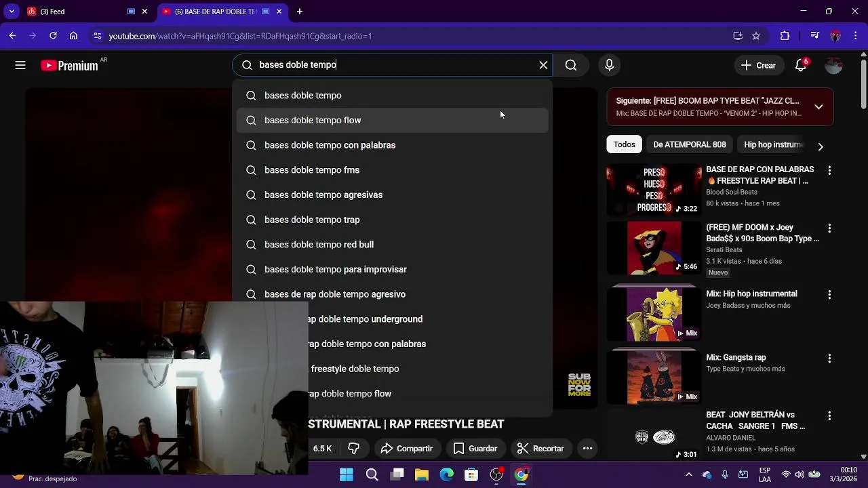Dislike the video with thumbs-down

tap(353, 449)
